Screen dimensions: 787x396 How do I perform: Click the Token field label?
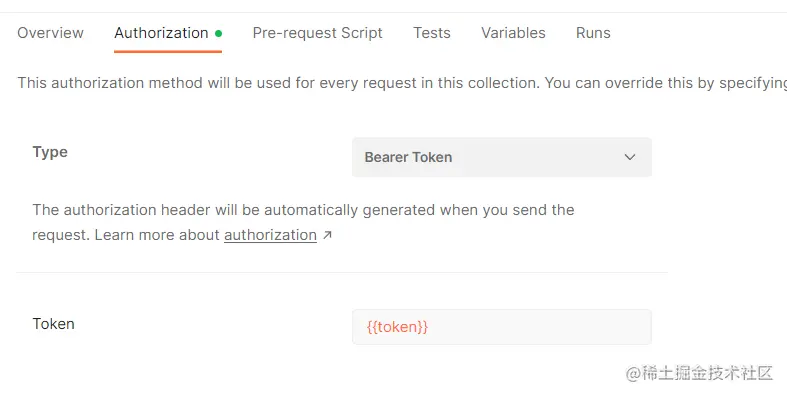click(x=54, y=324)
